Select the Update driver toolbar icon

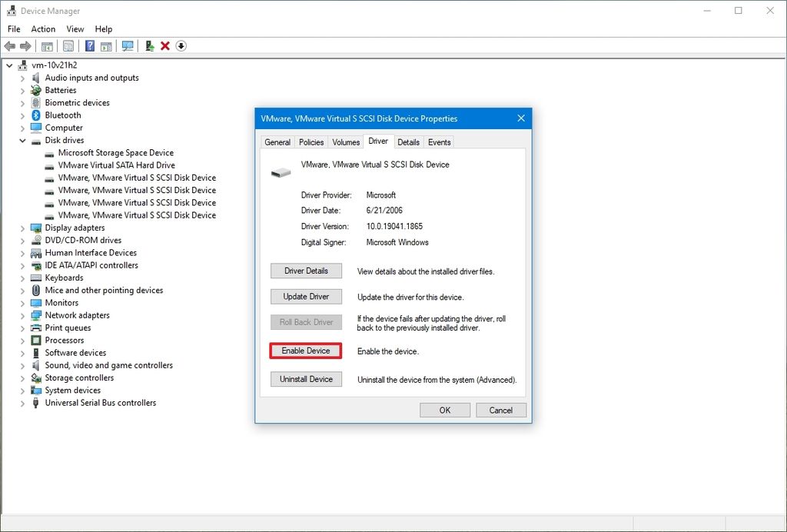pyautogui.click(x=149, y=45)
